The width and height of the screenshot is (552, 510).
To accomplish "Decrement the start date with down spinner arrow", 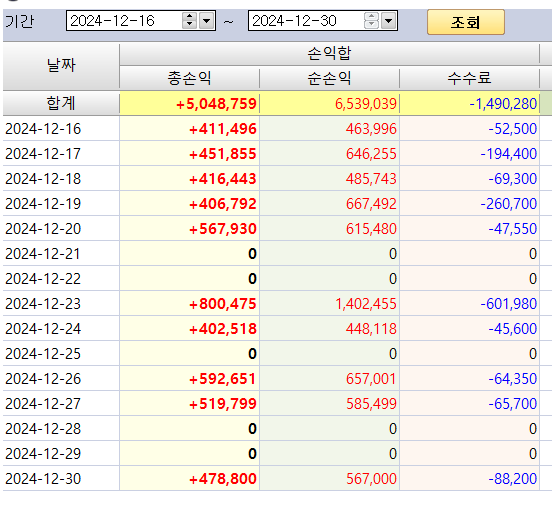I will (x=189, y=25).
